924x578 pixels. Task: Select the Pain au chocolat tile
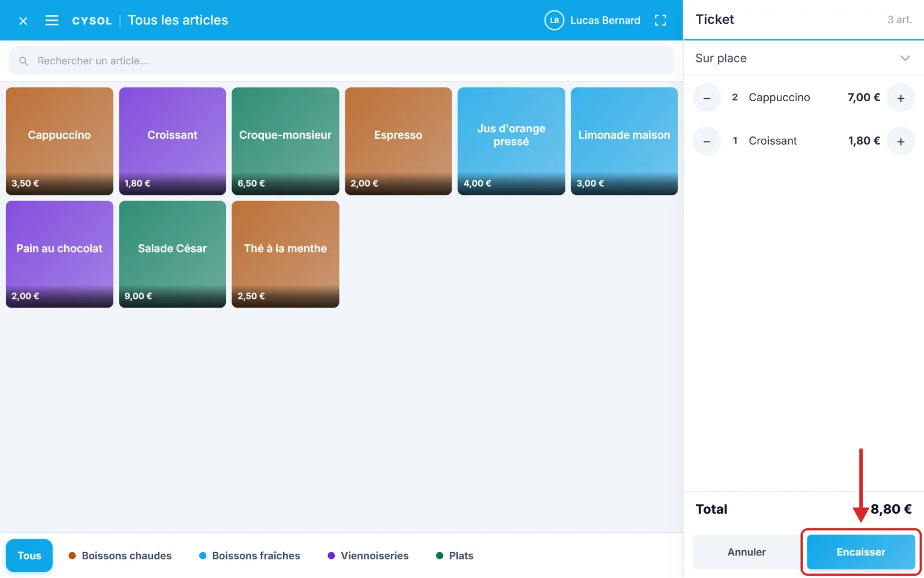click(x=59, y=254)
